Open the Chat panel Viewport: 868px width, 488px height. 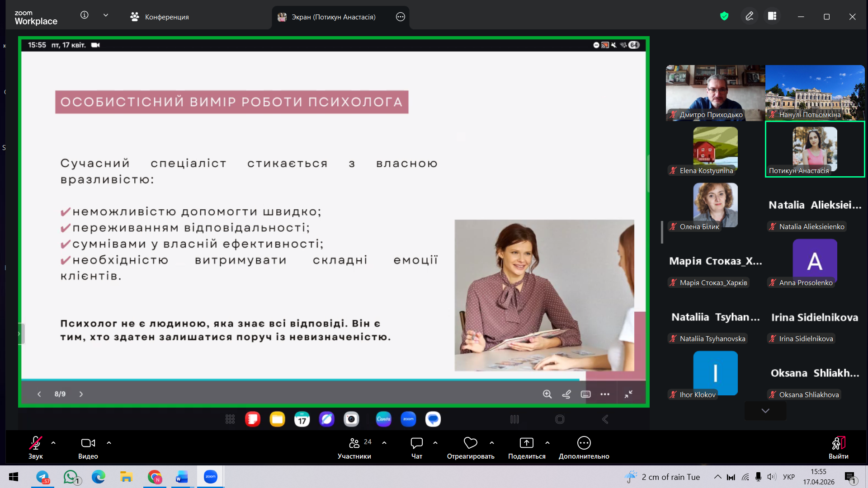416,443
